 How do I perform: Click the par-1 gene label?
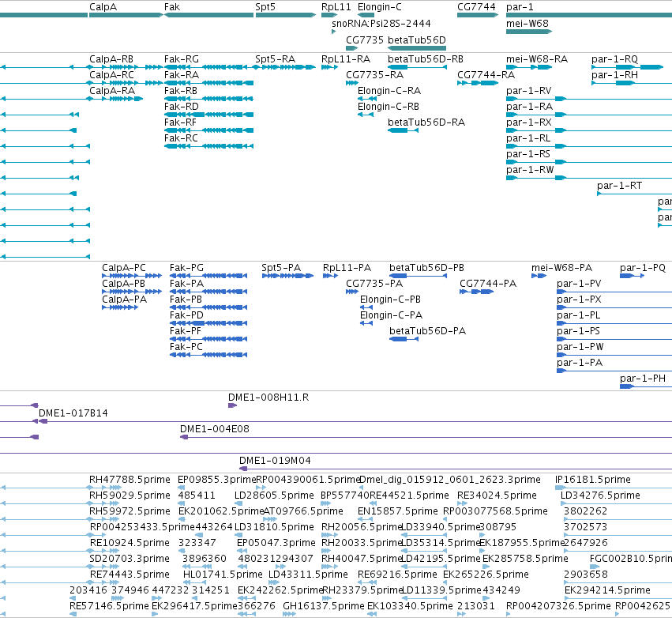coord(520,7)
